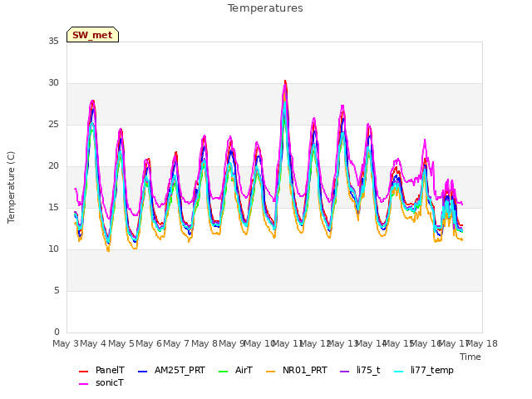Toggle the li77_temp legend entry

pyautogui.click(x=424, y=370)
